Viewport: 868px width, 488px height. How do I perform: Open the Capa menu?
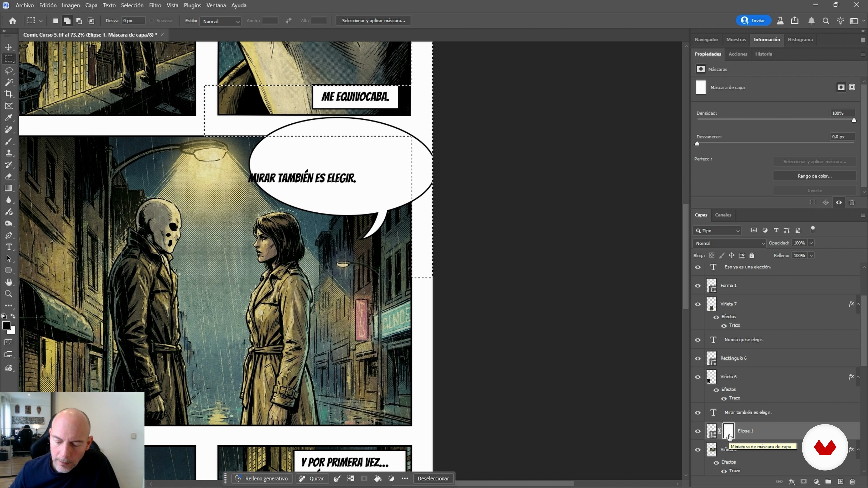coord(91,5)
